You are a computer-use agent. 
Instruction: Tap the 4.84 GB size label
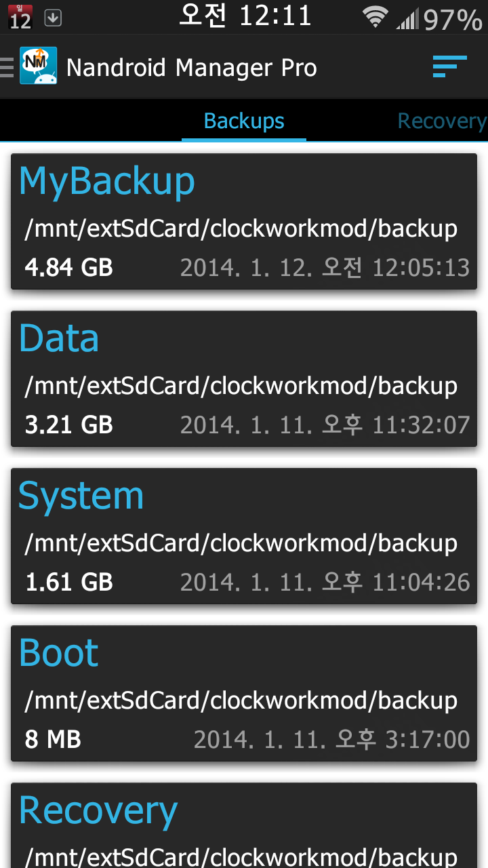point(68,268)
